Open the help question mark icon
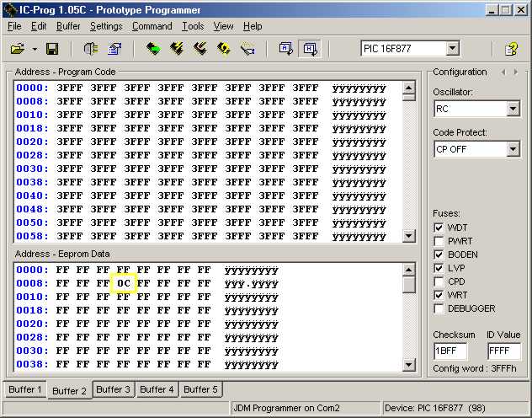 (x=511, y=49)
